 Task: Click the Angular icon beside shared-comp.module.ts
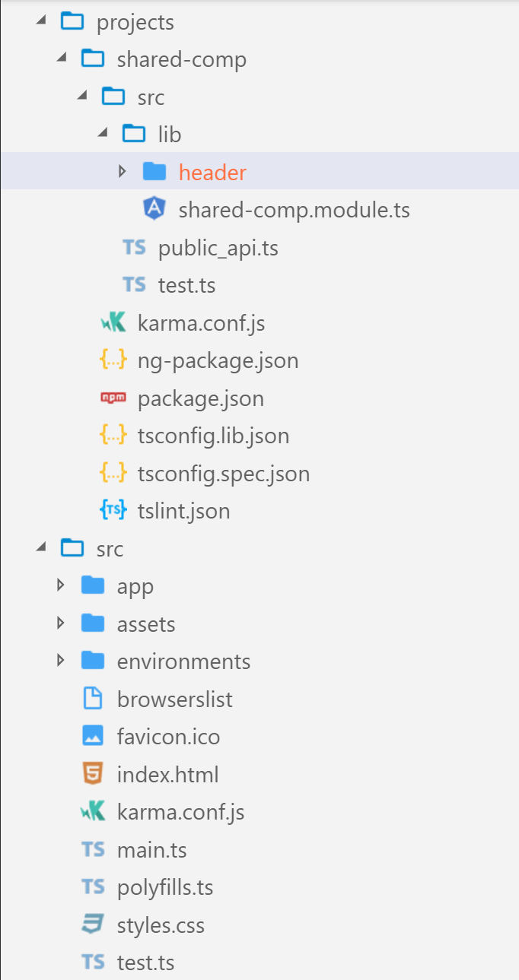pos(154,210)
